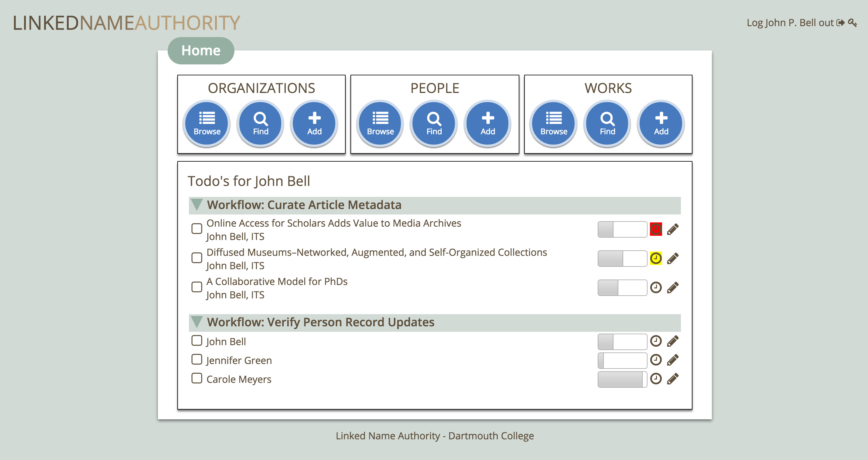Check the Carole Meyers todo
Viewport: 868px width, 460px height.
(x=197, y=378)
